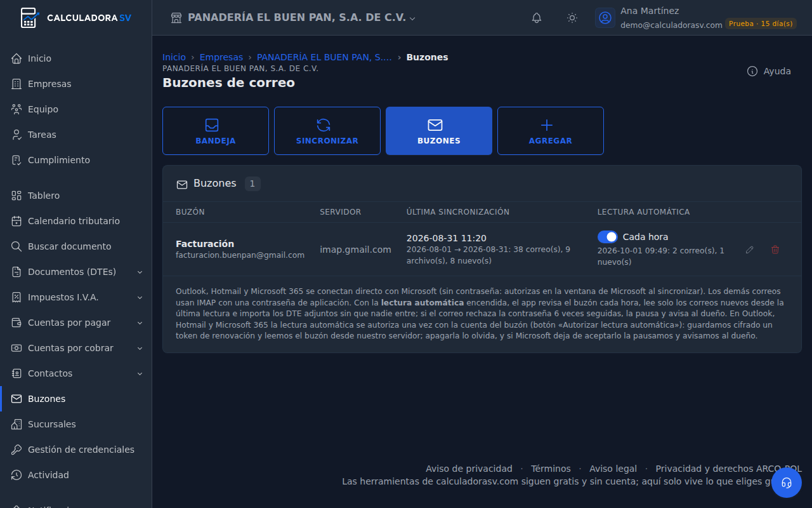812x508 pixels.
Task: Click the ÚLTIMA SINCRONIZACIÓN column header
Action: (458, 212)
